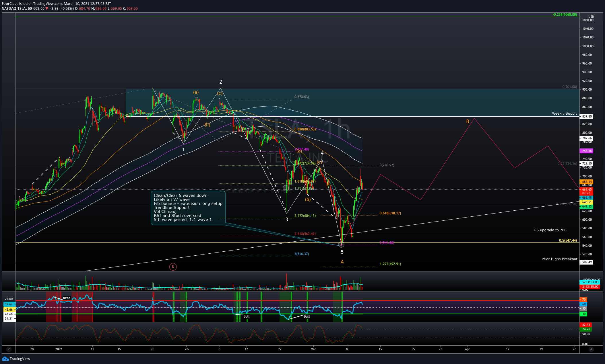
Task: Click the yellow 646.51 price tag
Action: [x=587, y=202]
